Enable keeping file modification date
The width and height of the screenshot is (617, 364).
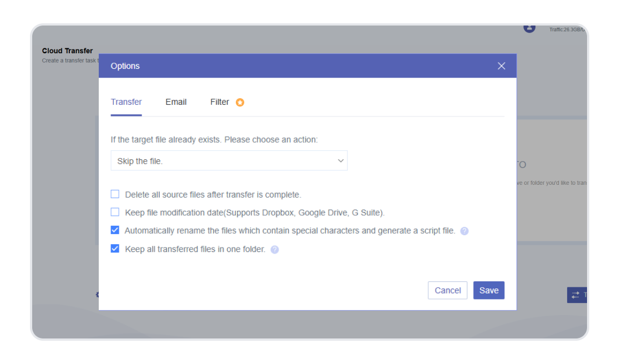pyautogui.click(x=115, y=212)
